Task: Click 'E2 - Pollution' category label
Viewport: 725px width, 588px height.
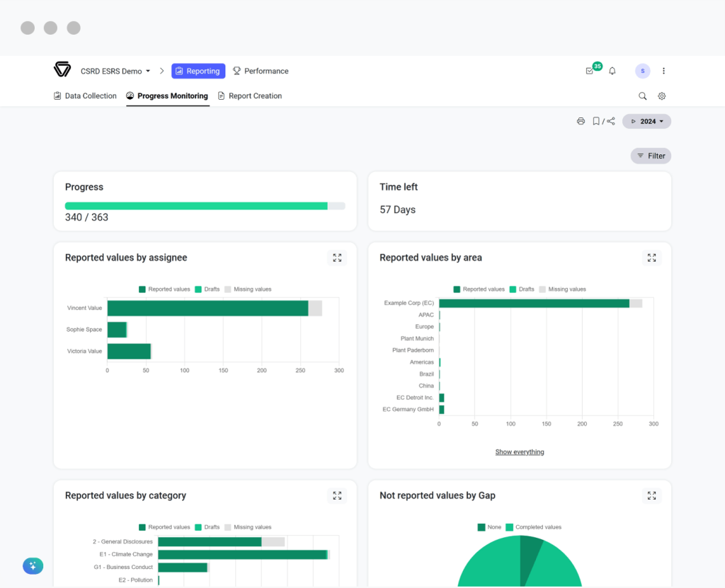Action: [x=135, y=580]
